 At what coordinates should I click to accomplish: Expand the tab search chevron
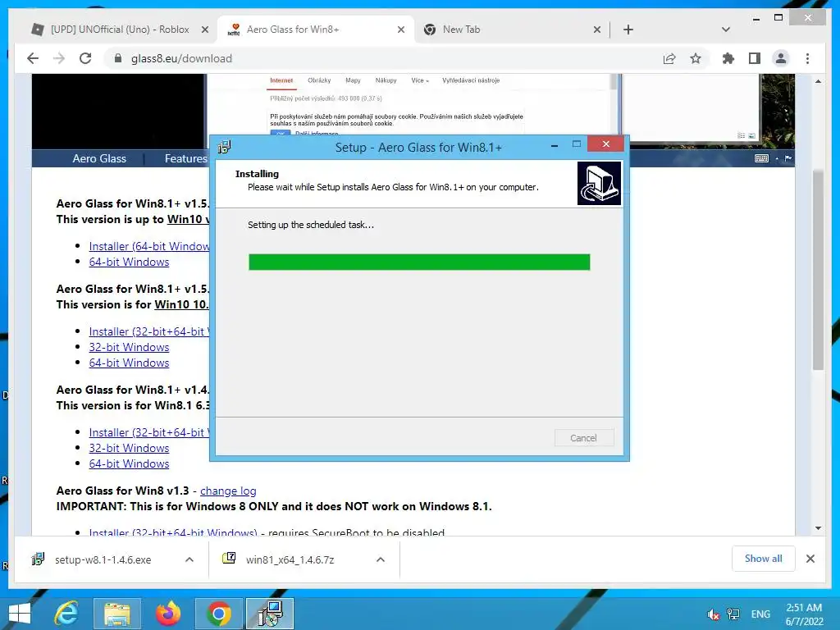(x=726, y=30)
